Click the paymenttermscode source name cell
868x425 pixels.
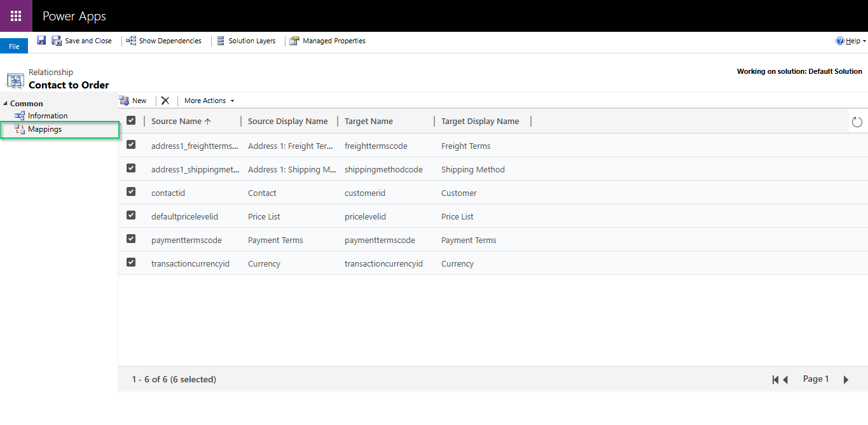[x=186, y=240]
